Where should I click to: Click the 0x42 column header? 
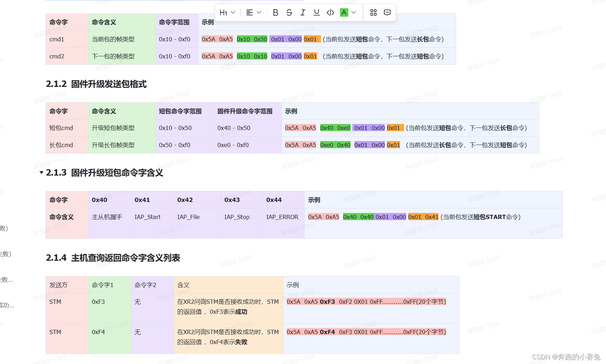point(197,200)
